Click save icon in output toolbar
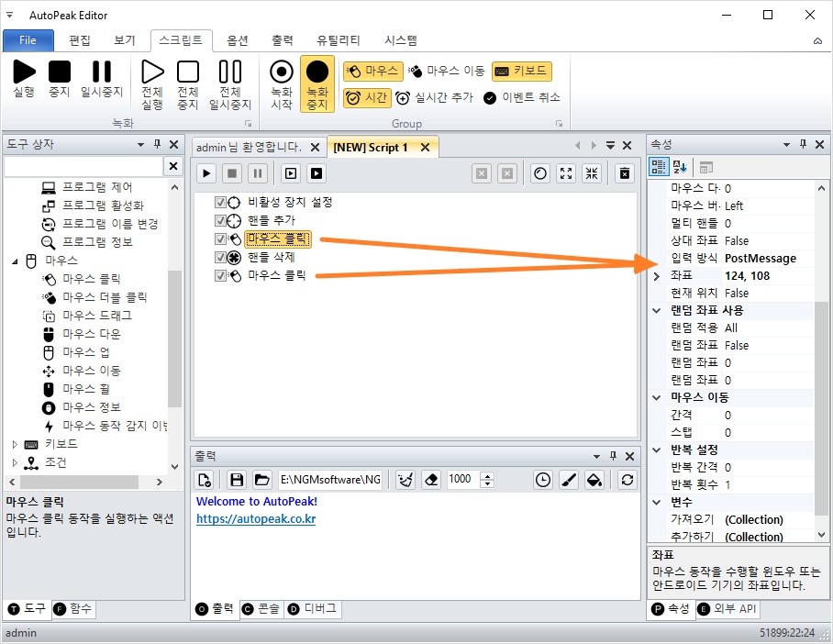 (x=237, y=480)
